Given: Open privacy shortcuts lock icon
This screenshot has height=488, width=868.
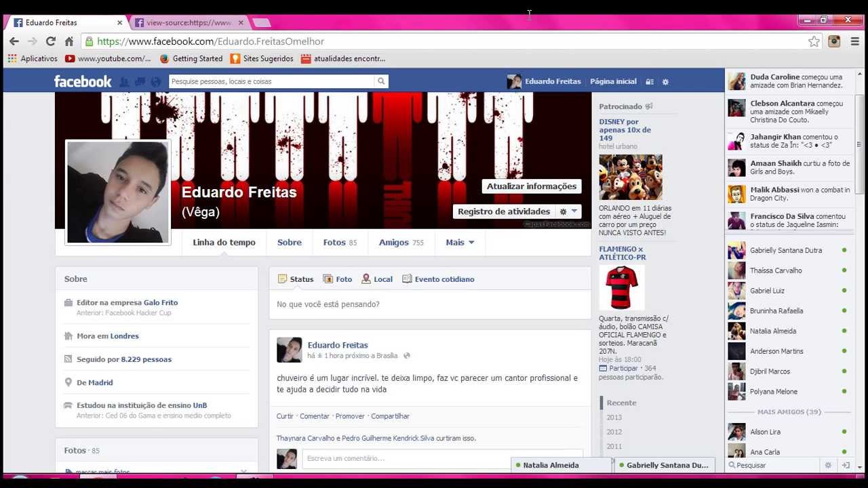Looking at the screenshot, I should click(x=649, y=81).
